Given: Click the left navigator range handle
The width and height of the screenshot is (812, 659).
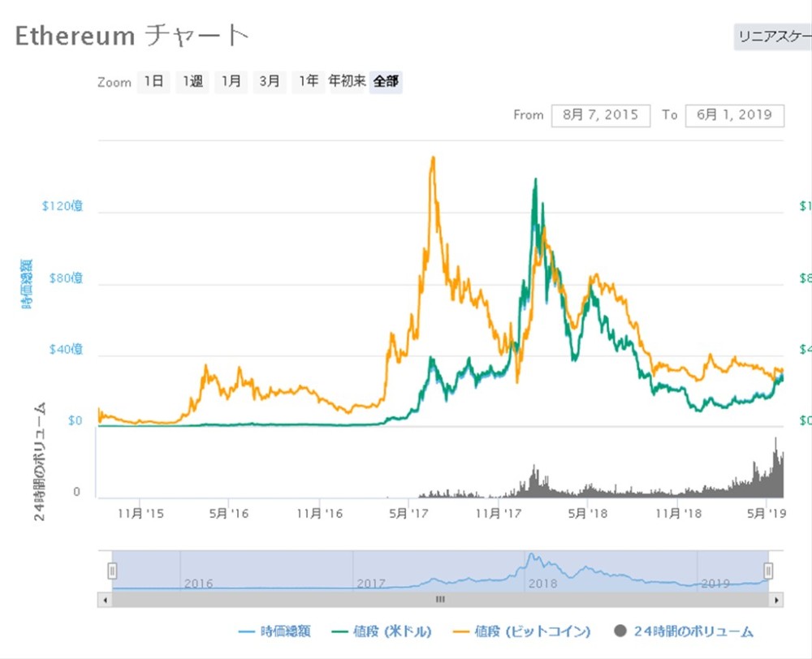Looking at the screenshot, I should 112,571.
